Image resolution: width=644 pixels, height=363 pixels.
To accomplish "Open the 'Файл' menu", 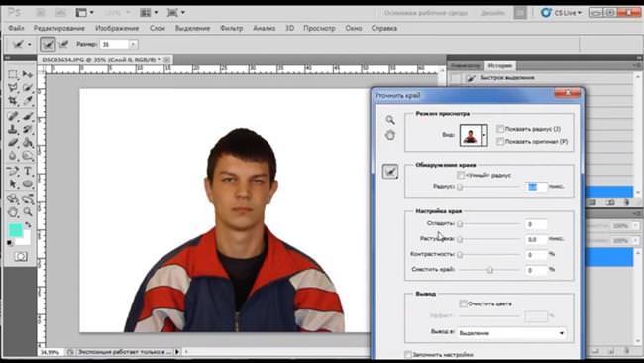I will (x=16, y=28).
